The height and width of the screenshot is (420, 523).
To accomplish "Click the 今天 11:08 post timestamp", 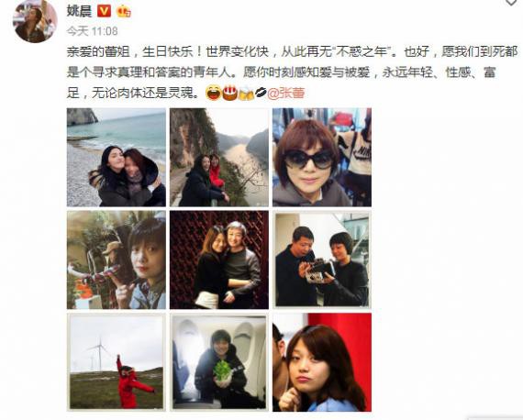I will 92,31.
